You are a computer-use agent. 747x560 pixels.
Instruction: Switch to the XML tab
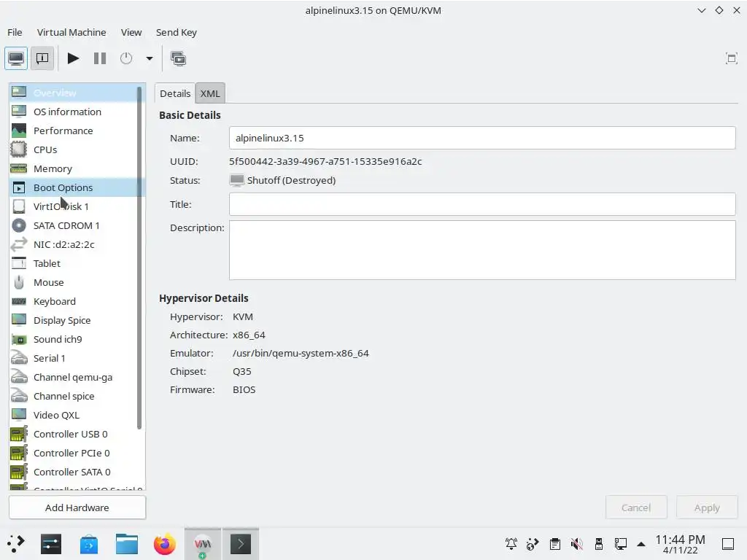click(x=210, y=93)
